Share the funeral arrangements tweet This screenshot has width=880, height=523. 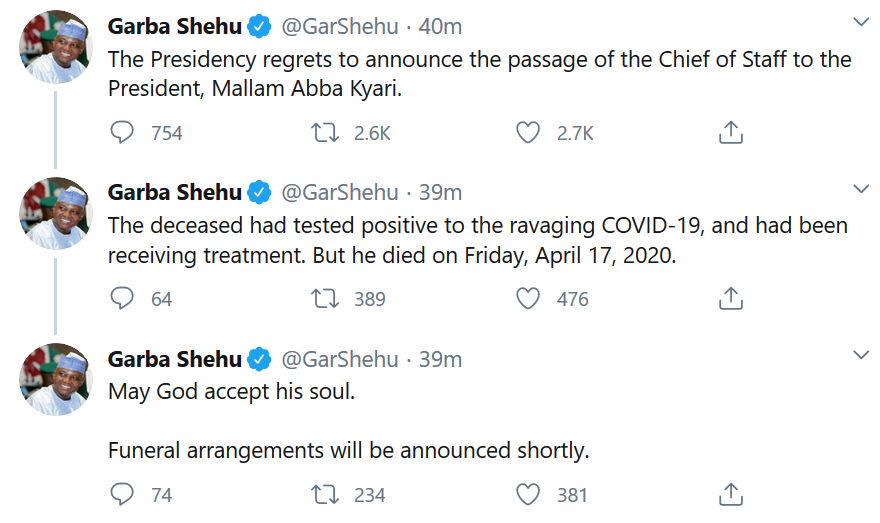(x=731, y=494)
